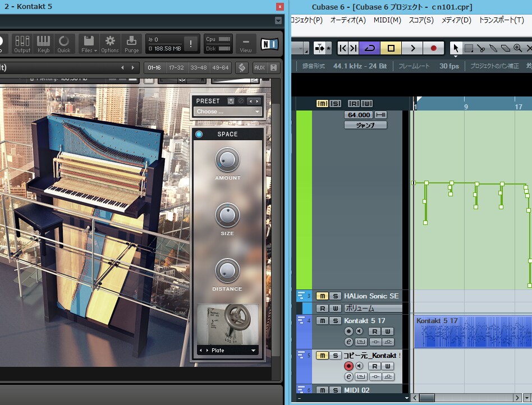Edit instrument on the Kontakt 5 17 track

[348, 342]
